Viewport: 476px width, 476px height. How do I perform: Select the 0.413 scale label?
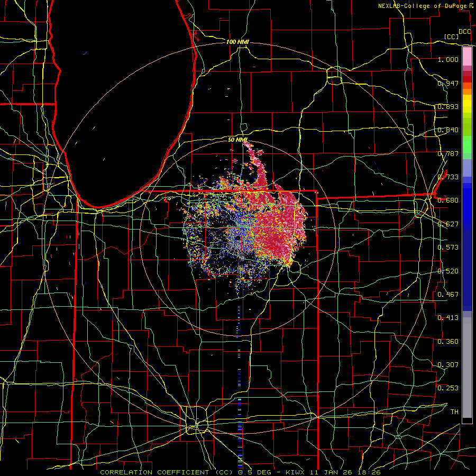pyautogui.click(x=448, y=318)
